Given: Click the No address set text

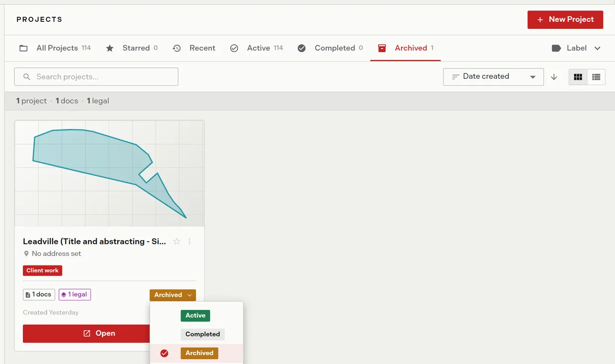Looking at the screenshot, I should 57,254.
